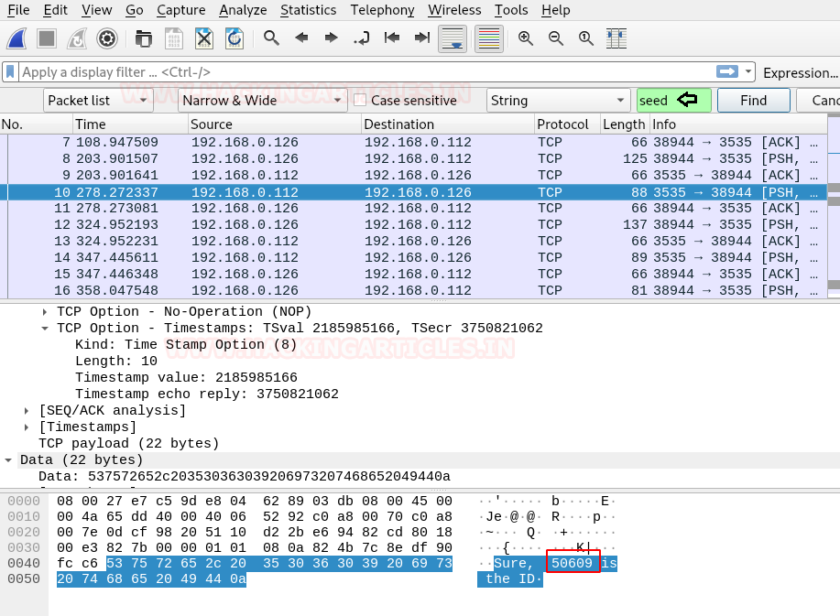Go to specified packet icon

[x=362, y=38]
